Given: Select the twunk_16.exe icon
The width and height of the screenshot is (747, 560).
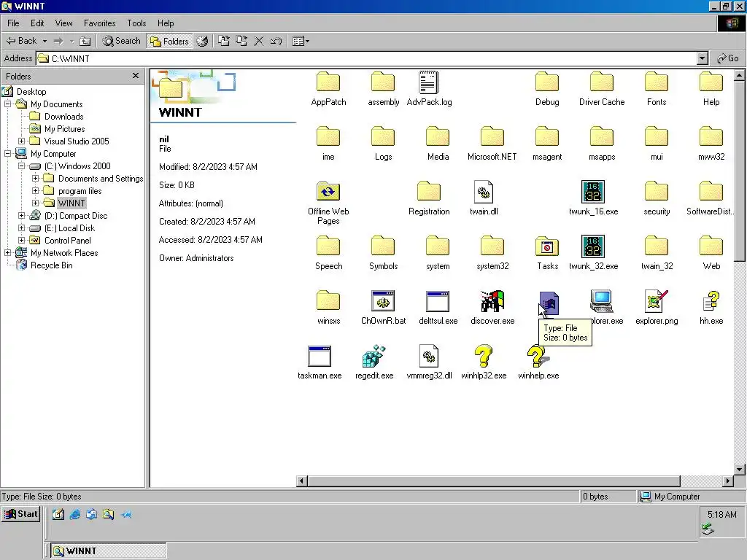Looking at the screenshot, I should (593, 192).
